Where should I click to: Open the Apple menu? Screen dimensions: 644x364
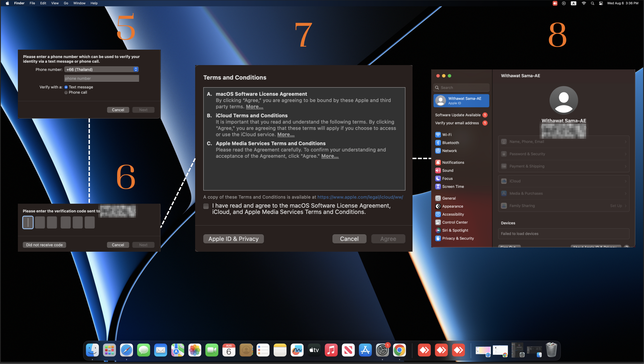[x=7, y=3]
